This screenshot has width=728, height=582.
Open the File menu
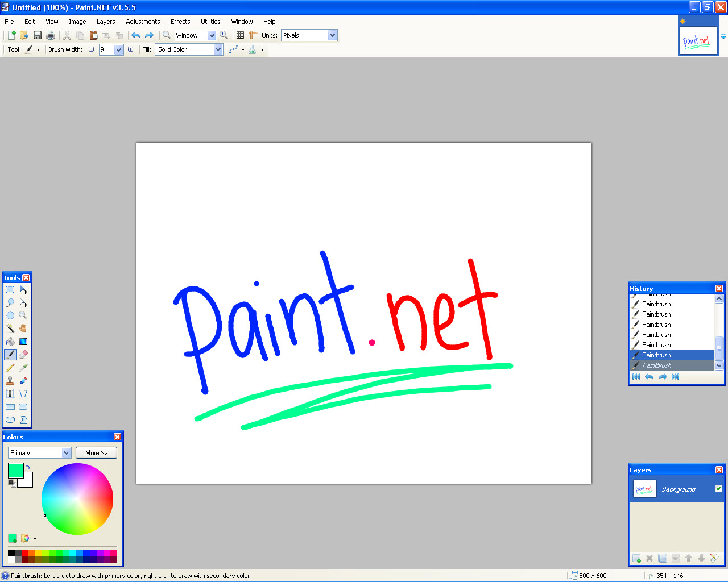pyautogui.click(x=9, y=22)
